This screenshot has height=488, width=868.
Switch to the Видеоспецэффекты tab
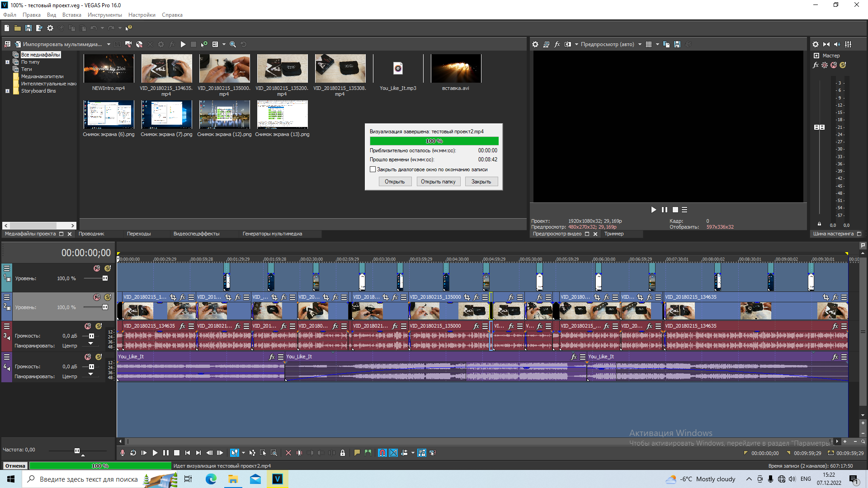coord(196,234)
